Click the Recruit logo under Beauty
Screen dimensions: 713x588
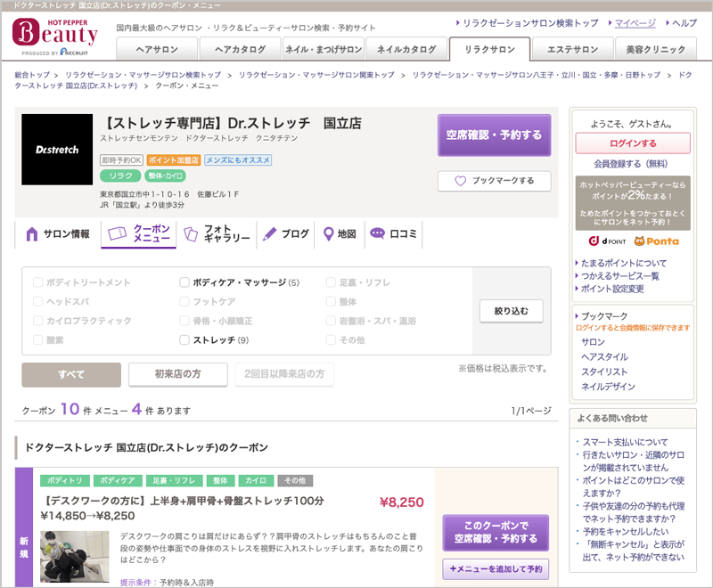(x=74, y=53)
